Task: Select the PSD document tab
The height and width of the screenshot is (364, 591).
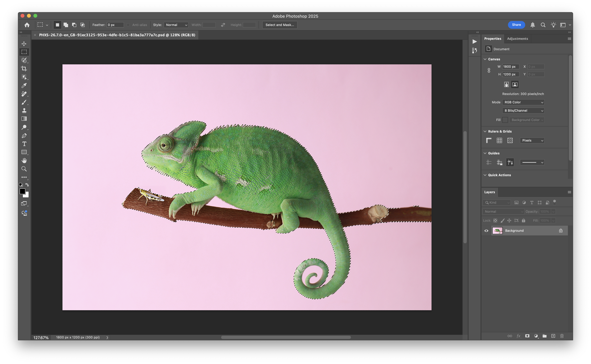Action: coord(117,35)
